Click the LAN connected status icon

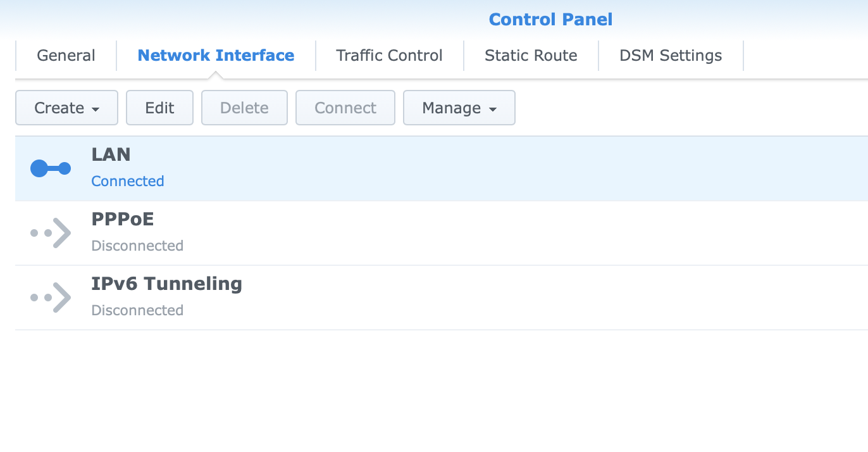point(51,168)
